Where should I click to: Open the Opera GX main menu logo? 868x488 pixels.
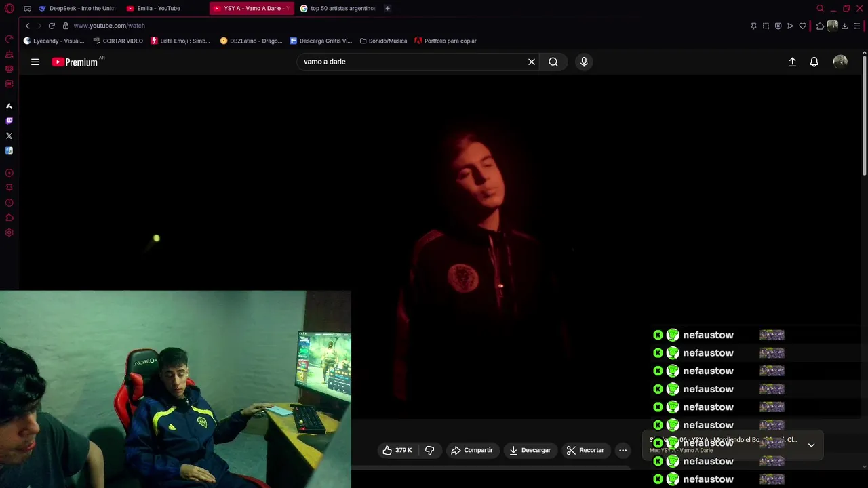point(9,8)
